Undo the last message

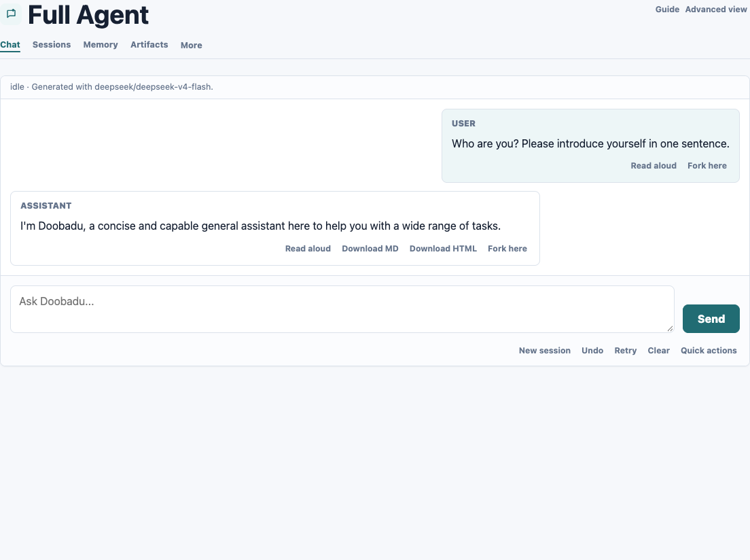coord(592,351)
